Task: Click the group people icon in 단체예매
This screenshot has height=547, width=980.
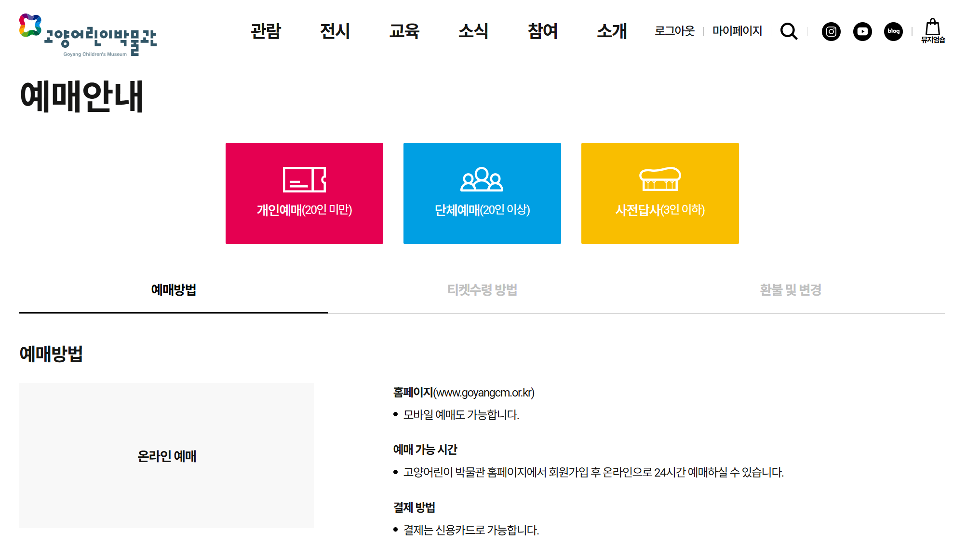Action: tap(482, 179)
